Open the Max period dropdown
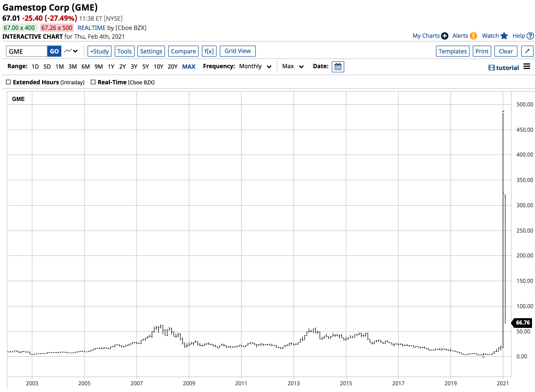 [292, 66]
